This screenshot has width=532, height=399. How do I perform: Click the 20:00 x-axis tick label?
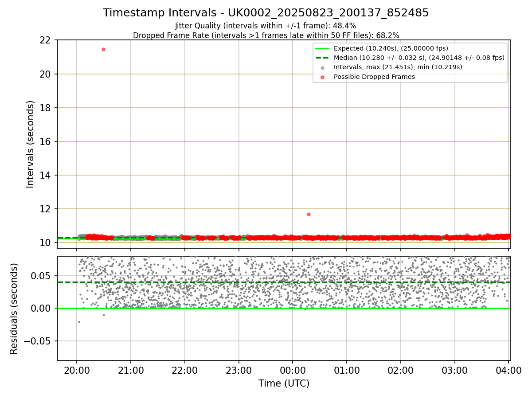tap(77, 370)
